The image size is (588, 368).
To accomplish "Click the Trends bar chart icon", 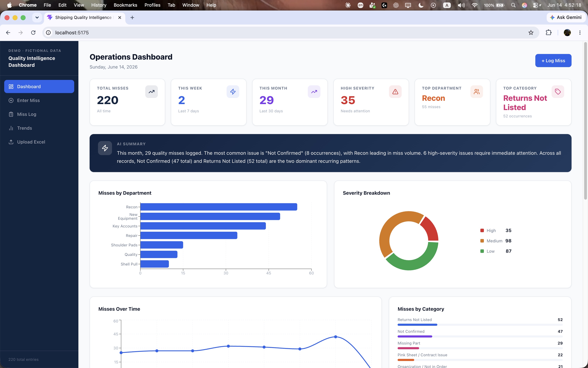I will [x=11, y=128].
